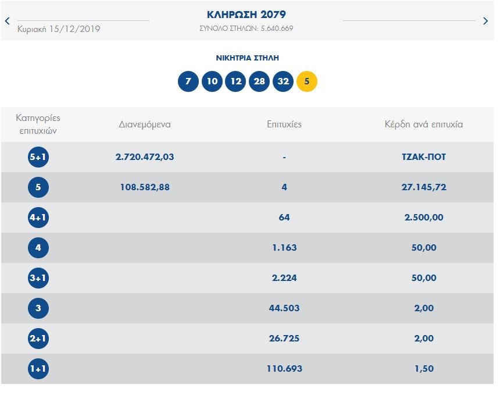This screenshot has height=420, width=504.
Task: Click the 2.720.472,03 distributed amount
Action: [x=145, y=157]
